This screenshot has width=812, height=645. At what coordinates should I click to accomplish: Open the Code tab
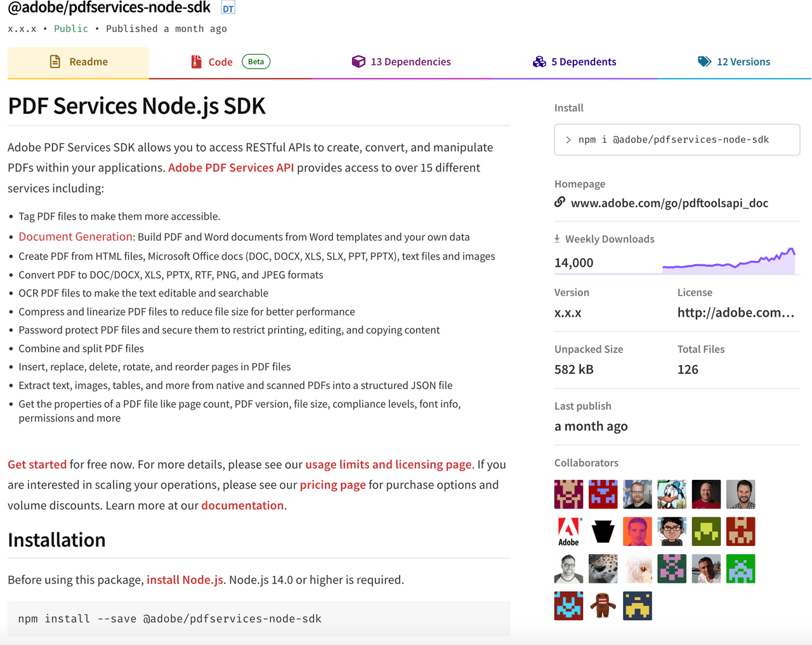pyautogui.click(x=230, y=62)
